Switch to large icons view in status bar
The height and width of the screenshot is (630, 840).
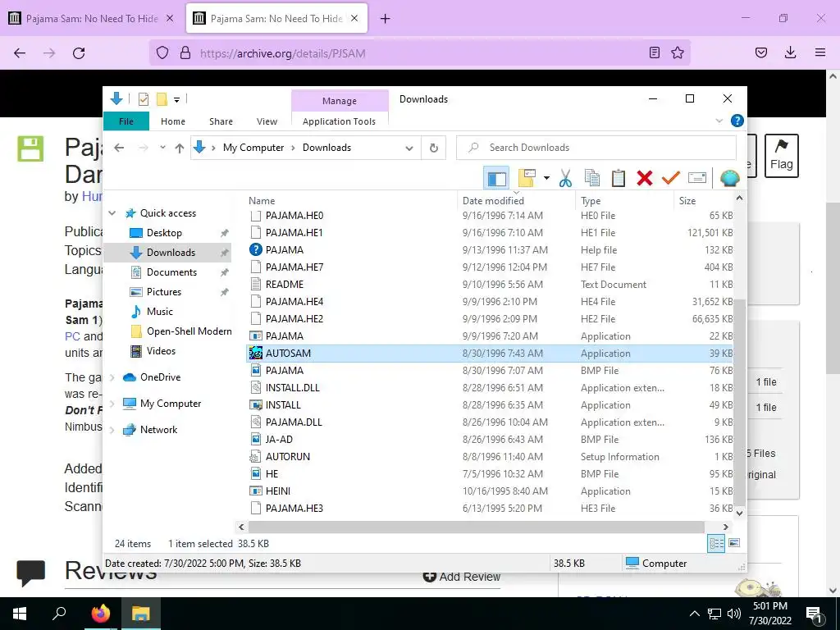pyautogui.click(x=734, y=543)
